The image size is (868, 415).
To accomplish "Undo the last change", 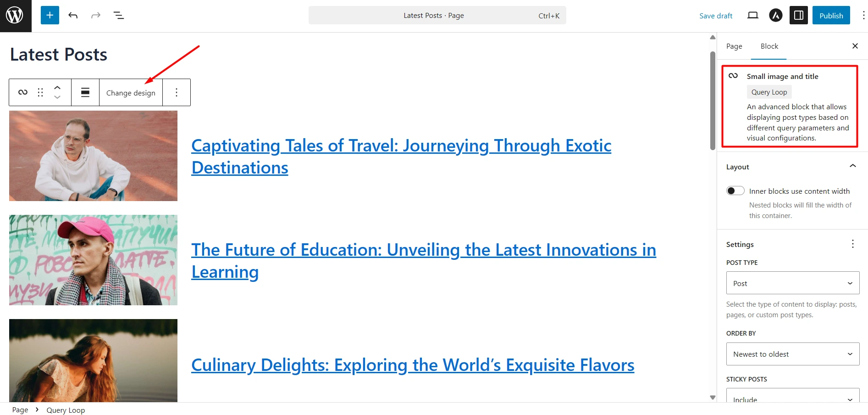I will pyautogui.click(x=73, y=16).
